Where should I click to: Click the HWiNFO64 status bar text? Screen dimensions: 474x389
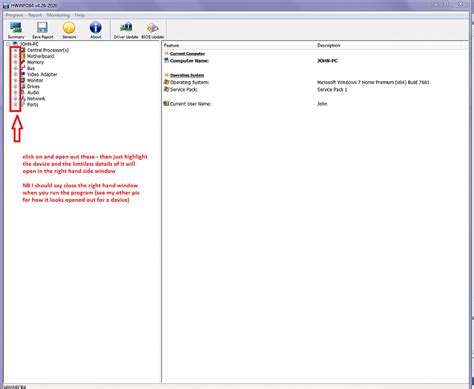15,387
